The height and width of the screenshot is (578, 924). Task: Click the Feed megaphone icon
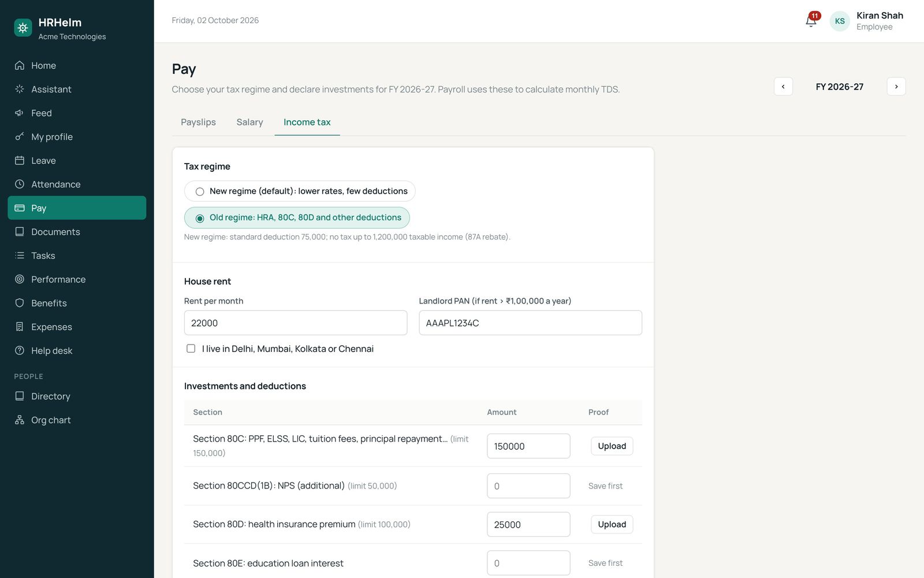click(x=20, y=113)
